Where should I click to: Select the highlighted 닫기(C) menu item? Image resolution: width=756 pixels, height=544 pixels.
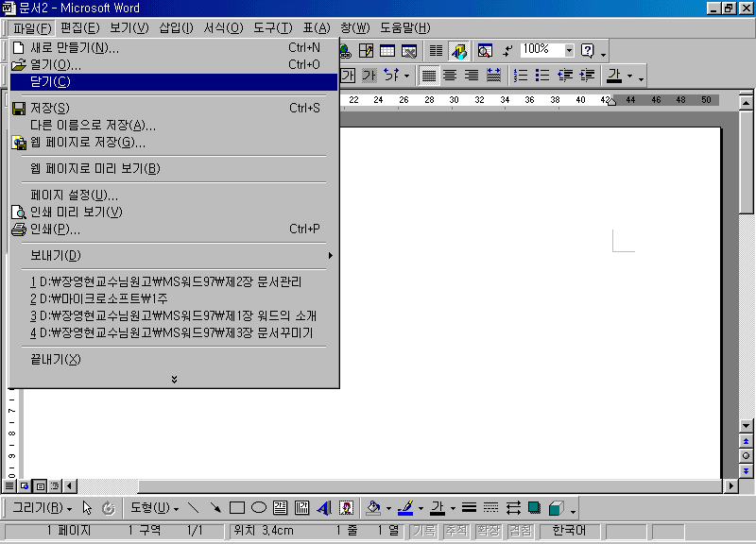174,82
